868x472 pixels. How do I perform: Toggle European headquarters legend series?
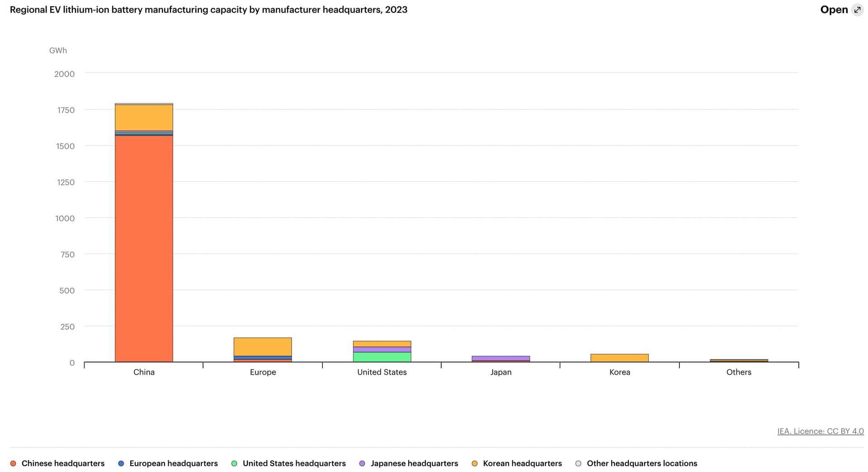tap(173, 463)
